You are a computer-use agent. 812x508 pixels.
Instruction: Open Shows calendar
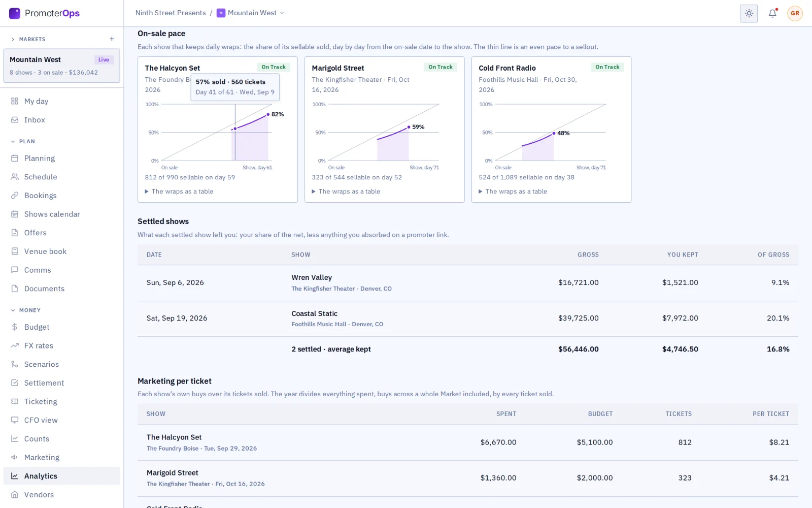point(62,214)
